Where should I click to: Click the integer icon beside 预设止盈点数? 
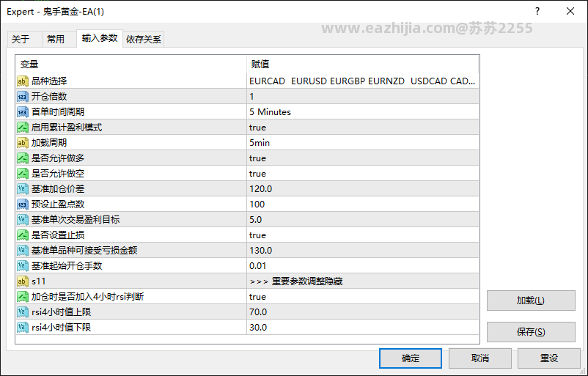23,204
